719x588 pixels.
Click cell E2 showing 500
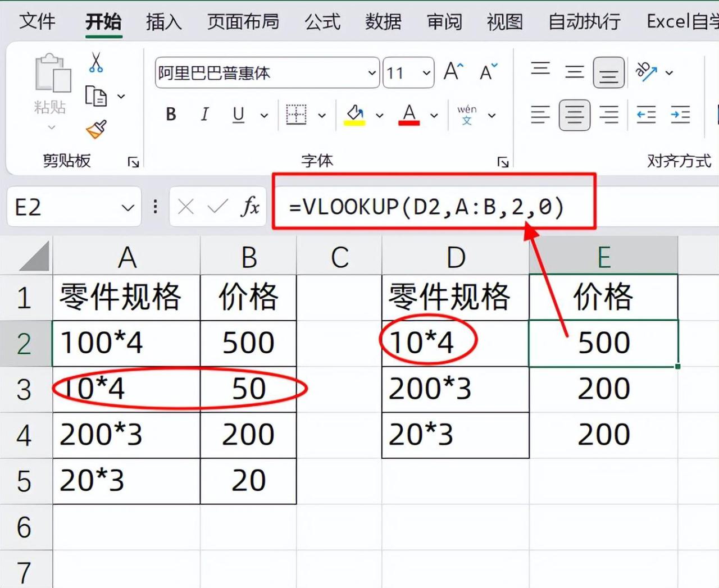coord(604,343)
